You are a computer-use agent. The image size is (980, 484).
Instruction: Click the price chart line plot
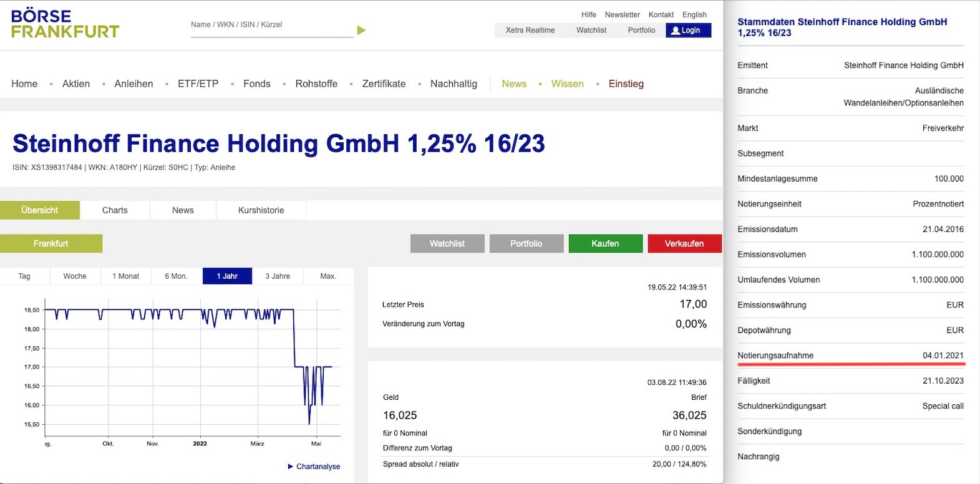coord(193,367)
